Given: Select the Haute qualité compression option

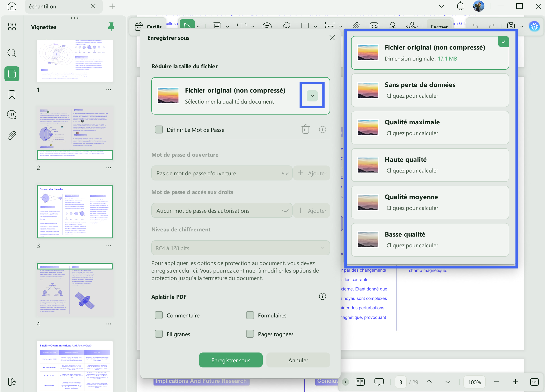Looking at the screenshot, I should (430, 165).
